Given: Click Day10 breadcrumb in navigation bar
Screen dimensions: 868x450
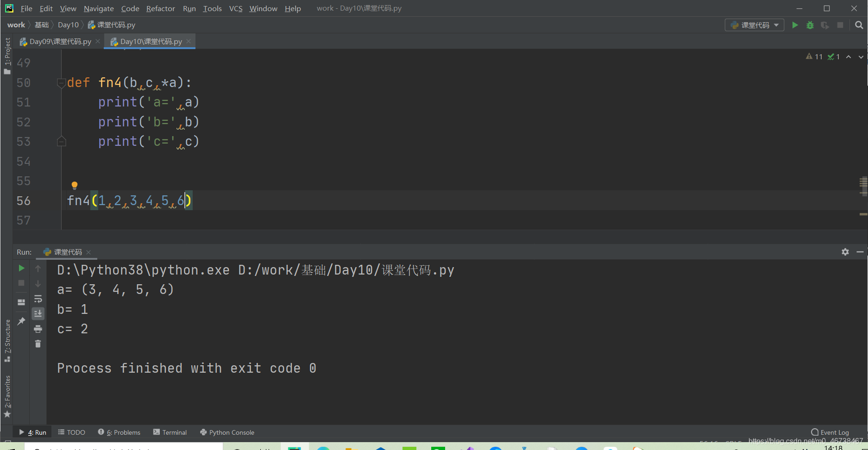Looking at the screenshot, I should pos(69,25).
